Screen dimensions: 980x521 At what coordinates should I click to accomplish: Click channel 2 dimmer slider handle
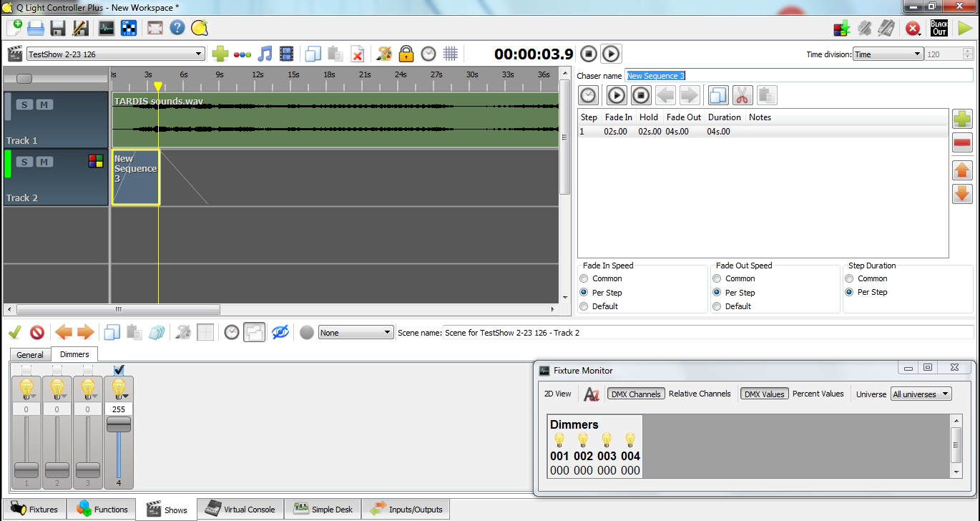click(57, 470)
